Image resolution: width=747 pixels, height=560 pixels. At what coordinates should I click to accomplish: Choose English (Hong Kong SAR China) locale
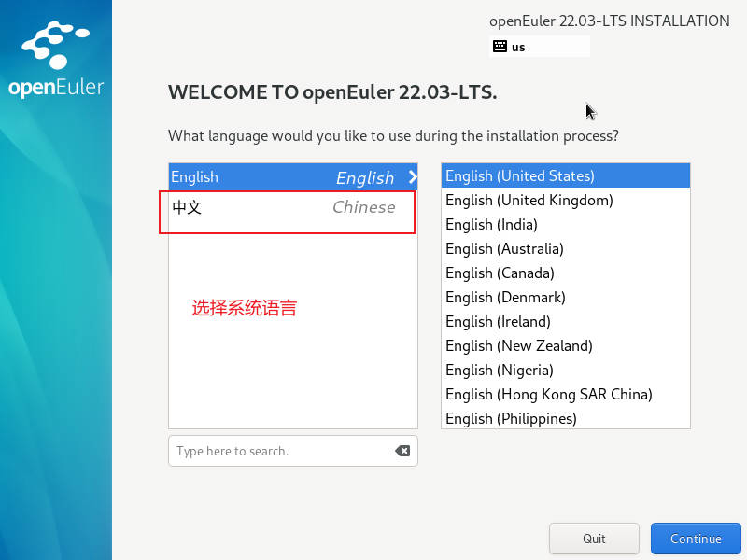[x=566, y=394]
